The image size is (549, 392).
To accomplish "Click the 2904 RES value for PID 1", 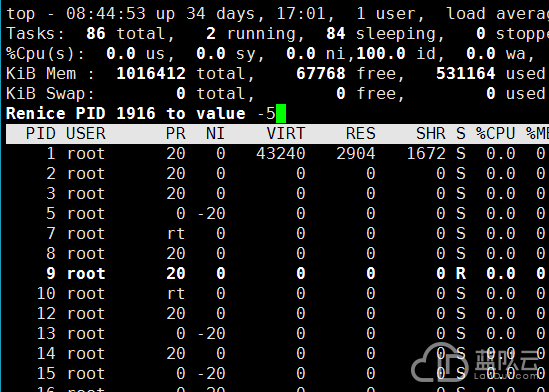I will (x=356, y=153).
